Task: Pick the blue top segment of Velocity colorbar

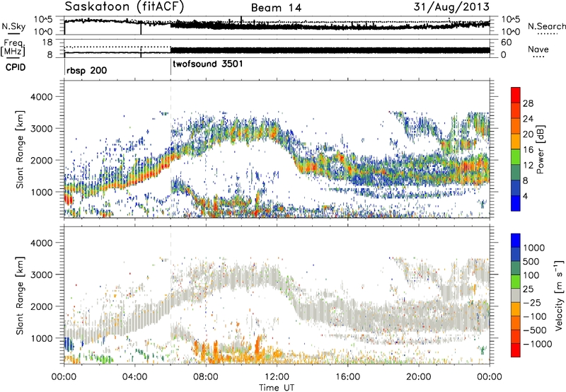Action: point(516,241)
